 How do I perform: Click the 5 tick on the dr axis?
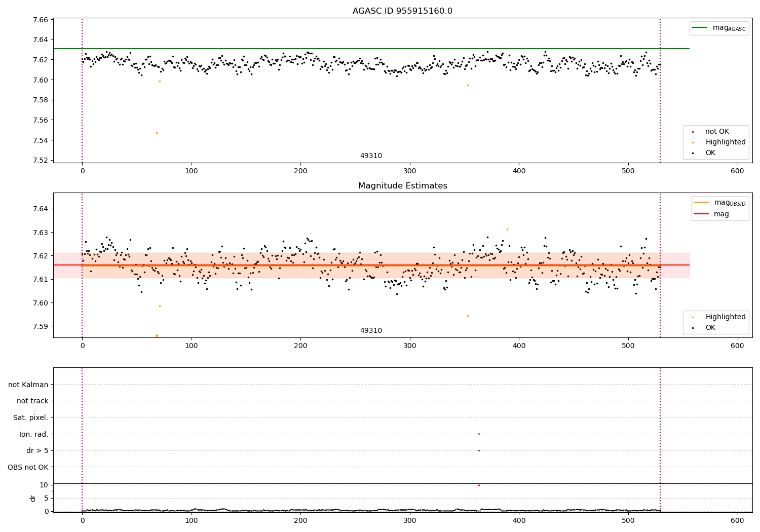click(47, 498)
